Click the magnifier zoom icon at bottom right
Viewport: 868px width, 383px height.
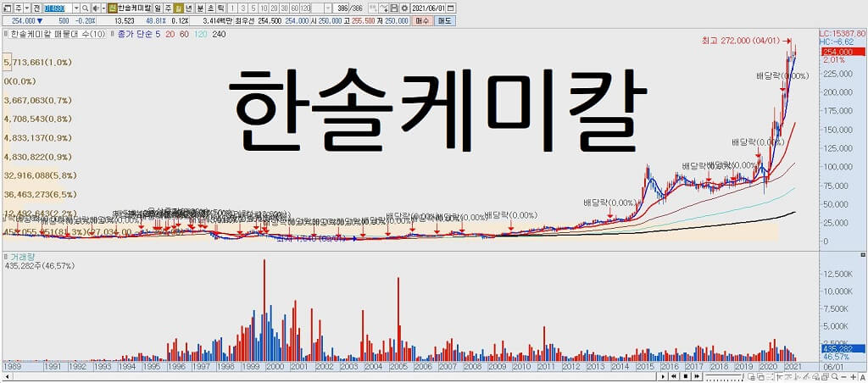[x=834, y=377]
